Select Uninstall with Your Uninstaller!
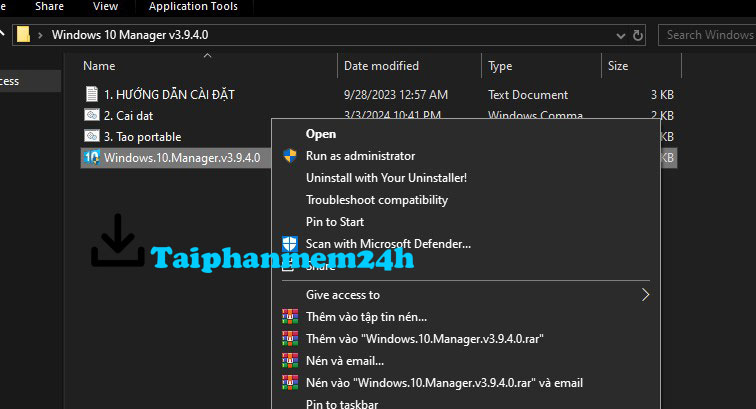Screen dimensions: 756x409 [386, 178]
